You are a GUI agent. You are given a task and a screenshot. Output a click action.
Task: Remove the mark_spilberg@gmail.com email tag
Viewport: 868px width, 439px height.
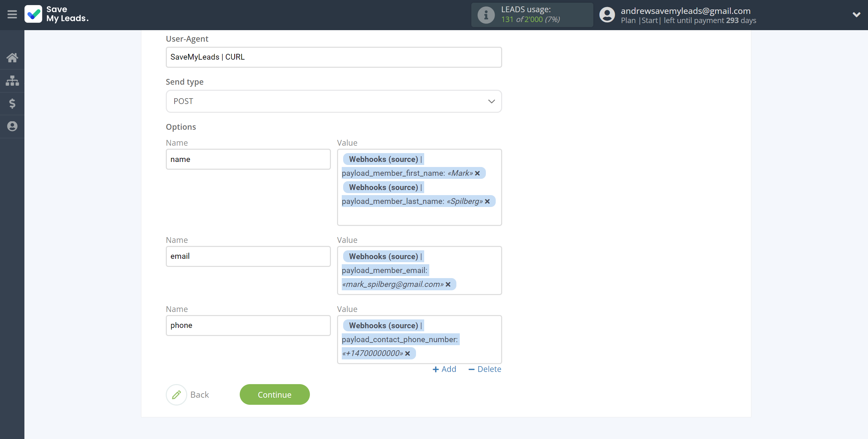coord(448,284)
